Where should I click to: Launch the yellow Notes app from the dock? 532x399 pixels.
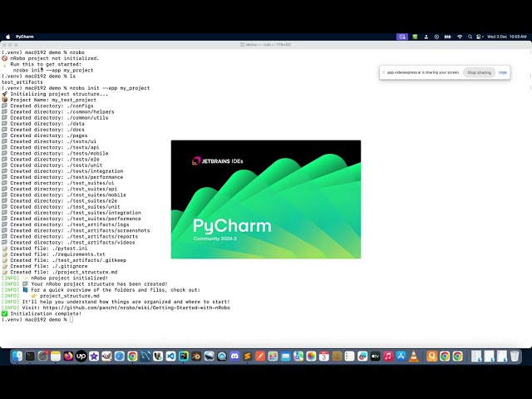pyautogui.click(x=56, y=357)
